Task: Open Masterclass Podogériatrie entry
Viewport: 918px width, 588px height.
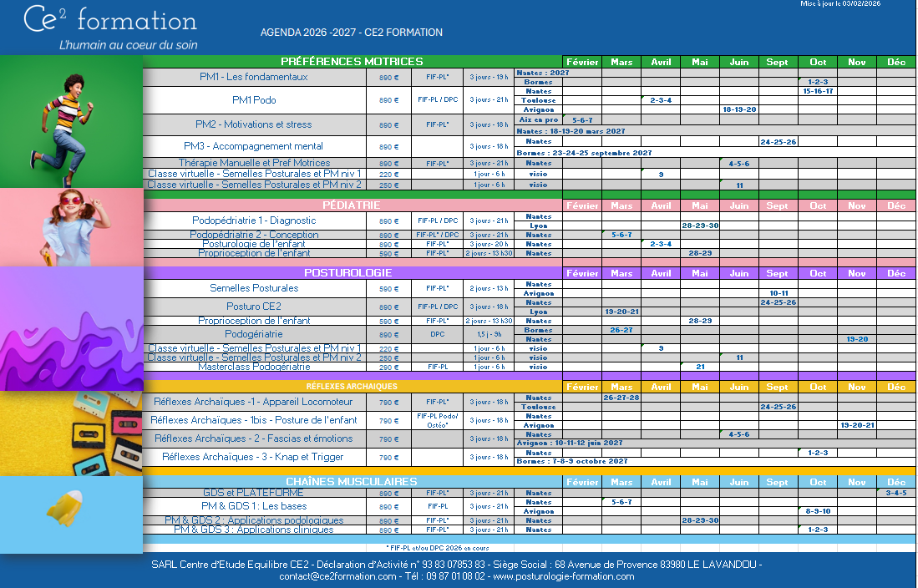Action: pos(254,367)
